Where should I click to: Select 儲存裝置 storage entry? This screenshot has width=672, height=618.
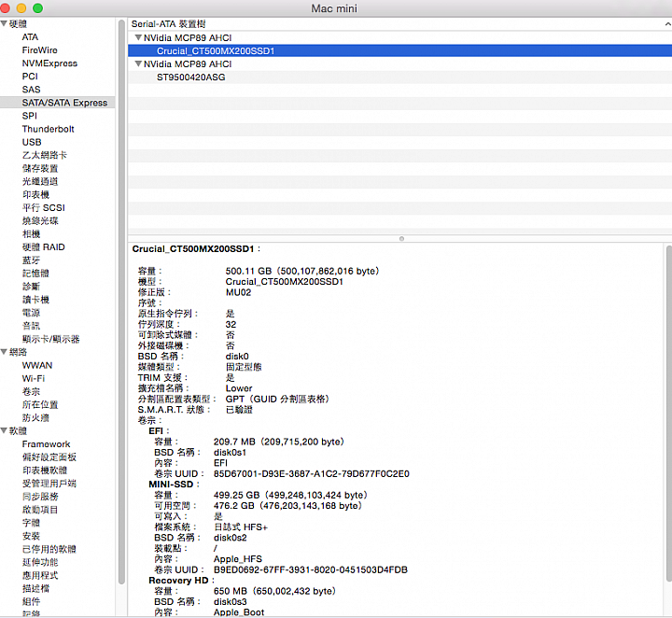pyautogui.click(x=40, y=168)
